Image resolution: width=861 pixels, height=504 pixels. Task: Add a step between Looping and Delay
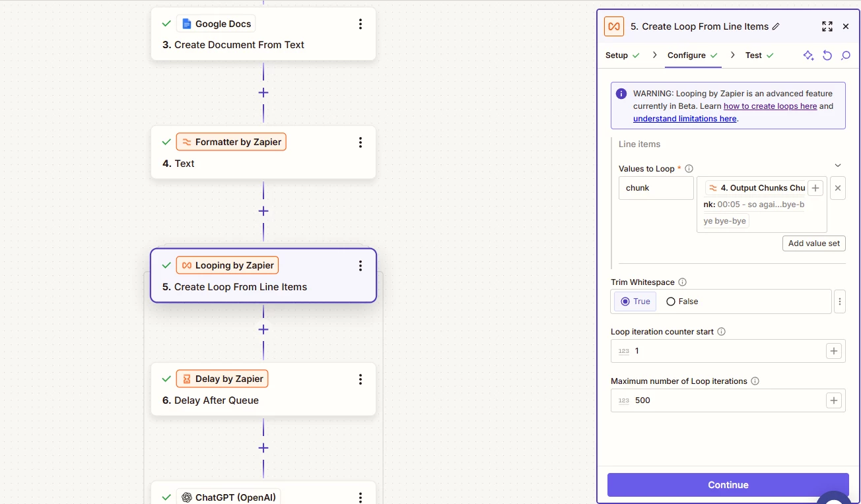point(263,329)
